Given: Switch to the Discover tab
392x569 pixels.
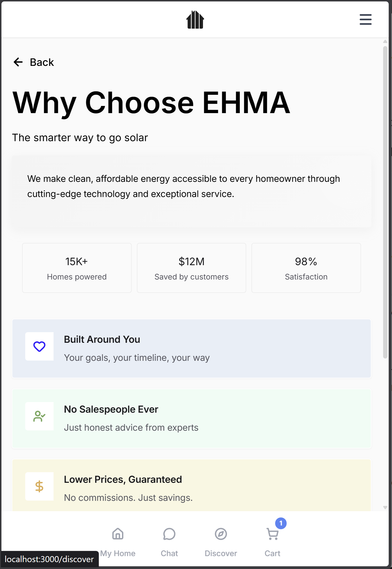Looking at the screenshot, I should [221, 553].
